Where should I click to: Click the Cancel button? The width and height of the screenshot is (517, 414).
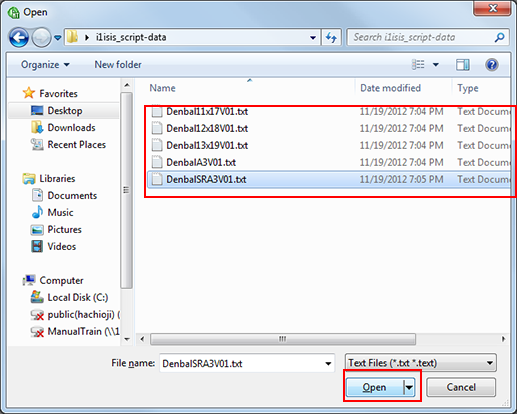(x=461, y=387)
